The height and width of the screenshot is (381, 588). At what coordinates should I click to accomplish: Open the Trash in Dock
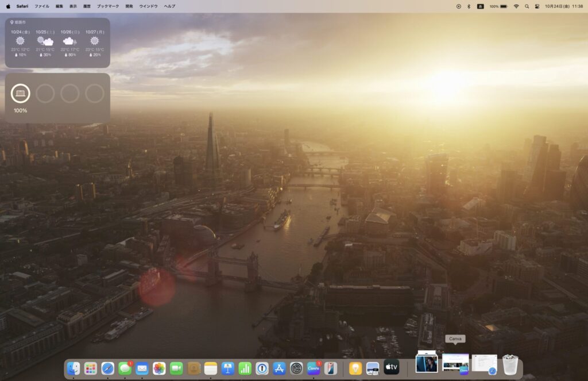click(510, 365)
